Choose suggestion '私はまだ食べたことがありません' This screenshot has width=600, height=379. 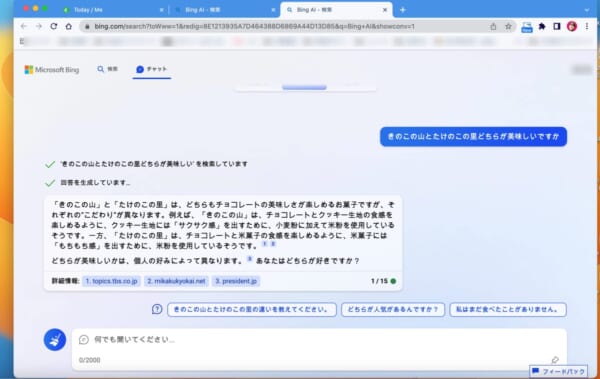click(508, 309)
